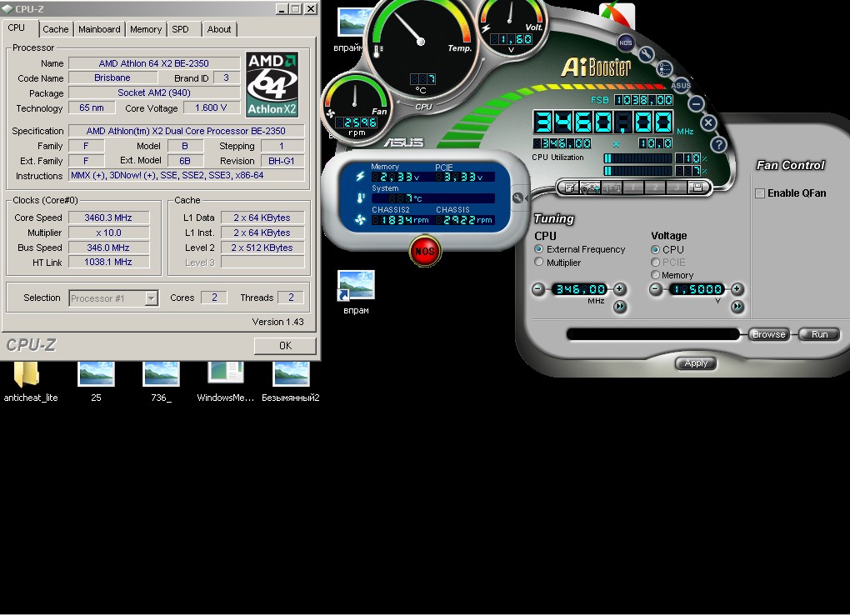Screen dimensions: 850x616
Task: Expand the Processor selection dropdown in CPU-Z
Action: click(x=151, y=298)
